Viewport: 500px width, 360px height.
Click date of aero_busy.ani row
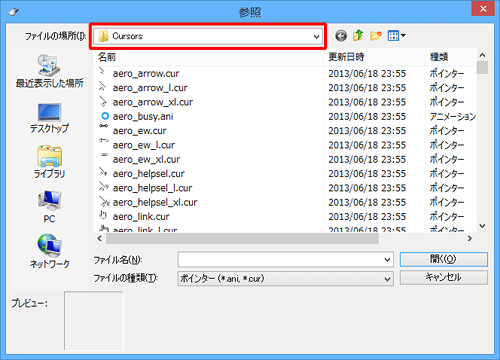click(367, 116)
